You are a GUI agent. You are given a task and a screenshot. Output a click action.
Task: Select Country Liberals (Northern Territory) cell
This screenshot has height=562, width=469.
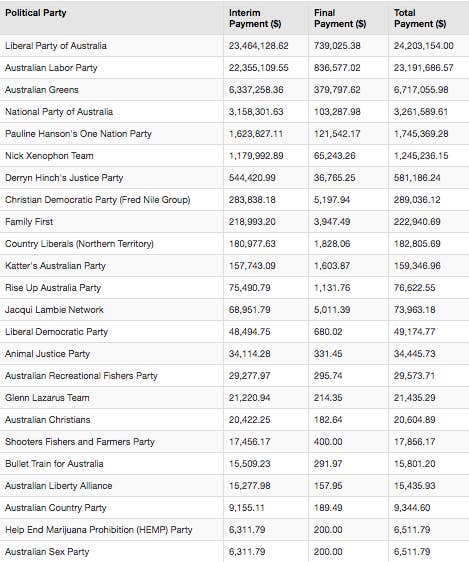pyautogui.click(x=111, y=244)
